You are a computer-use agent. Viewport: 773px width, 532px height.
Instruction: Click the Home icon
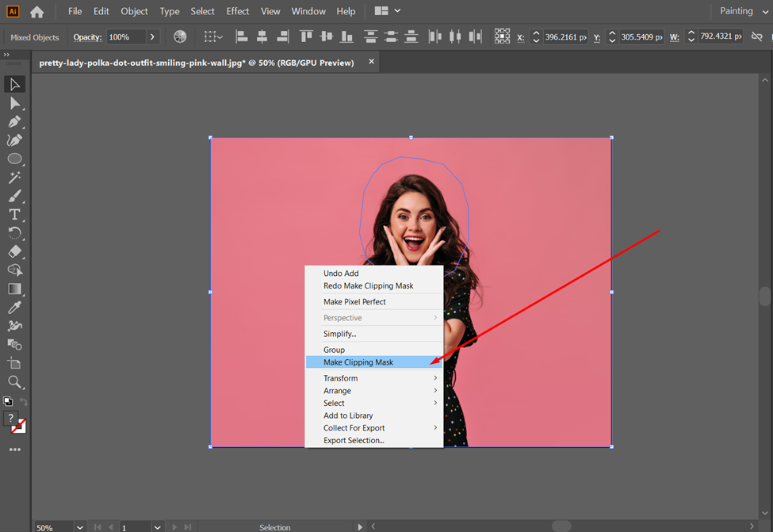point(36,12)
